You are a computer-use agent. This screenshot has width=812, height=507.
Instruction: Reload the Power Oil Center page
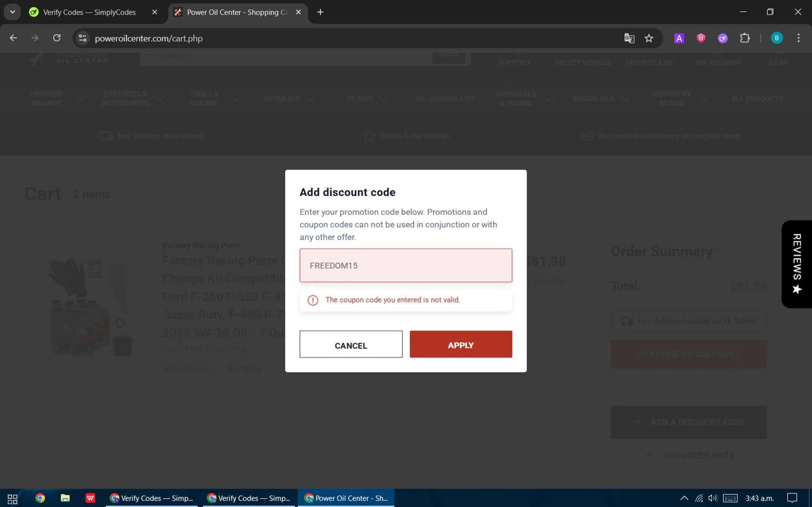click(x=57, y=38)
